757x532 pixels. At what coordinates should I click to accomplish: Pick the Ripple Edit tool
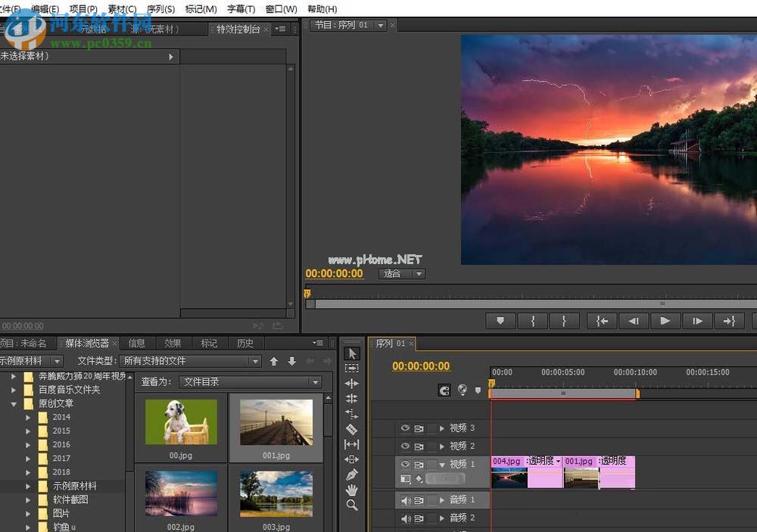(351, 384)
